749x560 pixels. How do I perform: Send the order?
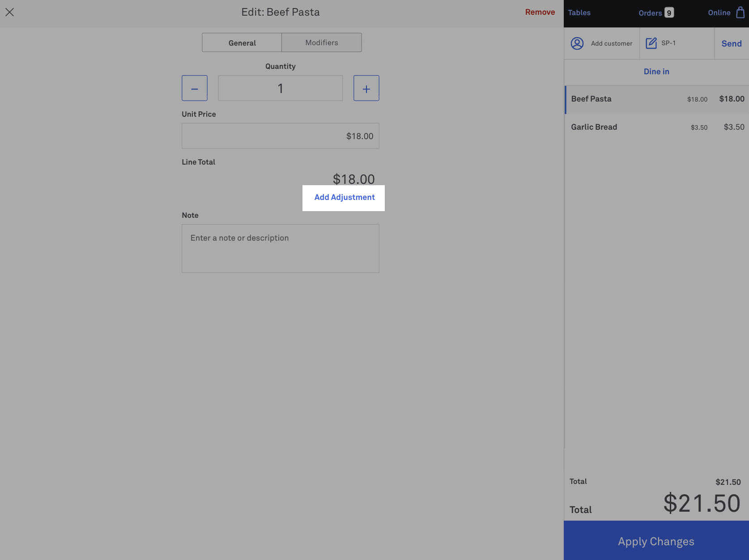coord(732,43)
